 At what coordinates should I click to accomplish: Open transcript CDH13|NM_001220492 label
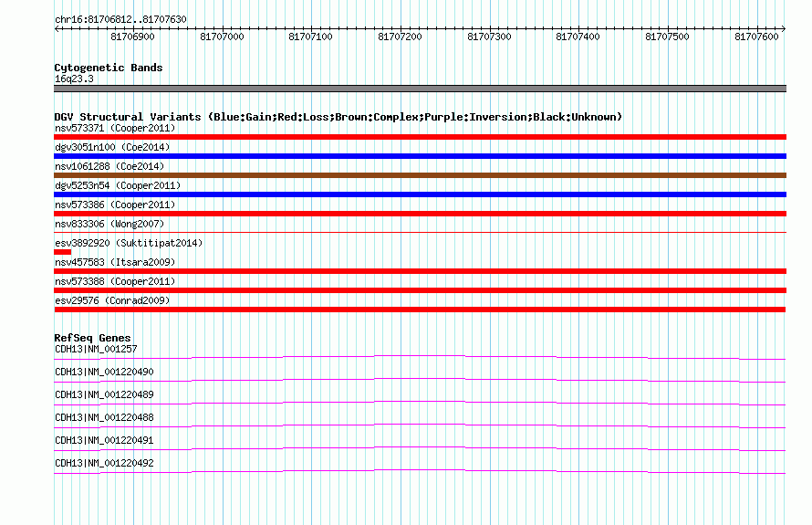point(104,463)
